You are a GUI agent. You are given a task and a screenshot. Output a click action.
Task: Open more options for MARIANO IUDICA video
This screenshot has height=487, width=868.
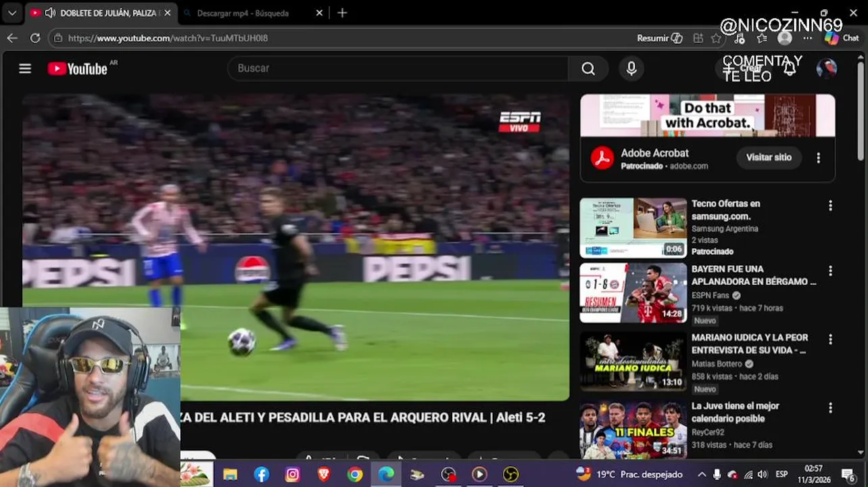click(x=830, y=340)
